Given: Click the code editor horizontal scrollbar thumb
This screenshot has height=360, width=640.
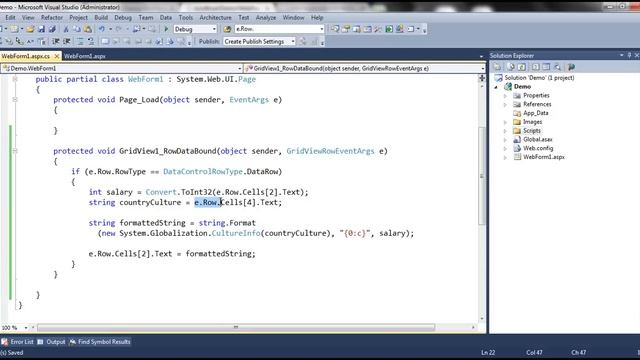Looking at the screenshot, I should pyautogui.click(x=236, y=327).
